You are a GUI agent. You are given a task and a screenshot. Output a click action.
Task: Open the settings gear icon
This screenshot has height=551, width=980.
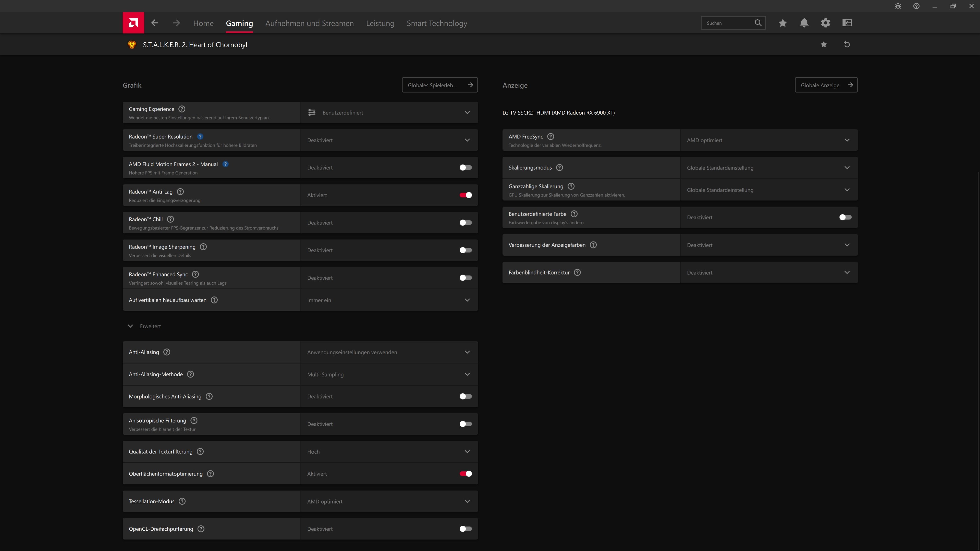click(x=825, y=23)
